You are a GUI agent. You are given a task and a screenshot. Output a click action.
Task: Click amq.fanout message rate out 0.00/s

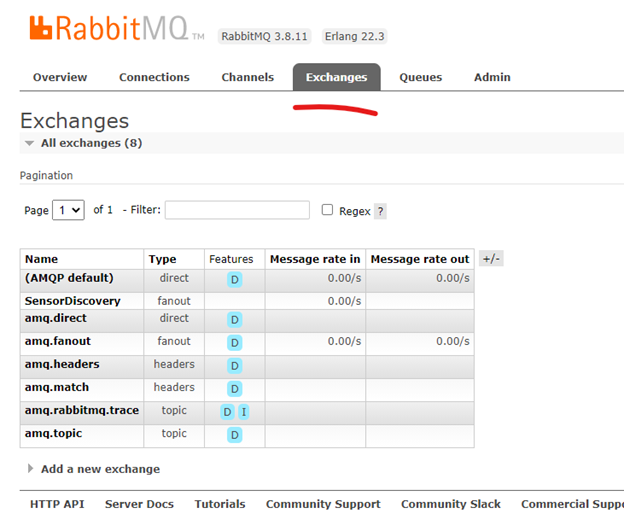[453, 341]
